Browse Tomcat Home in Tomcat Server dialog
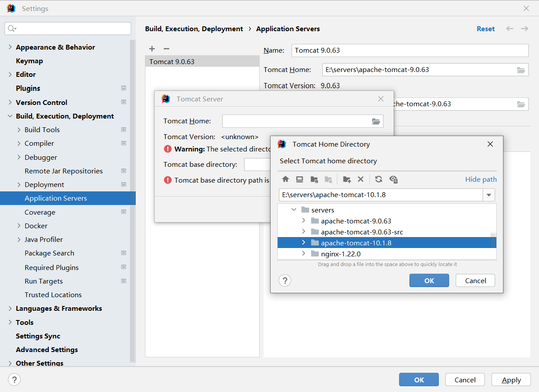This screenshot has height=392, width=539. point(376,121)
